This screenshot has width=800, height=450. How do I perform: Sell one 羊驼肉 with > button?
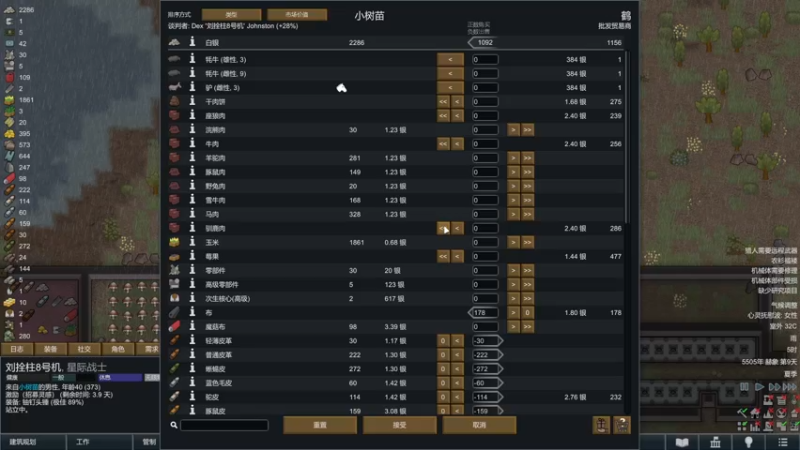(x=513, y=158)
